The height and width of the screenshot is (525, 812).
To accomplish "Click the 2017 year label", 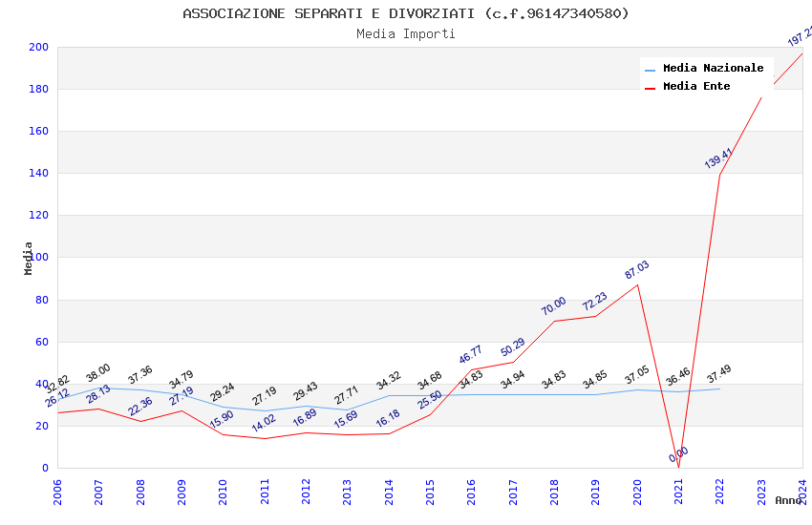I will click(513, 492).
